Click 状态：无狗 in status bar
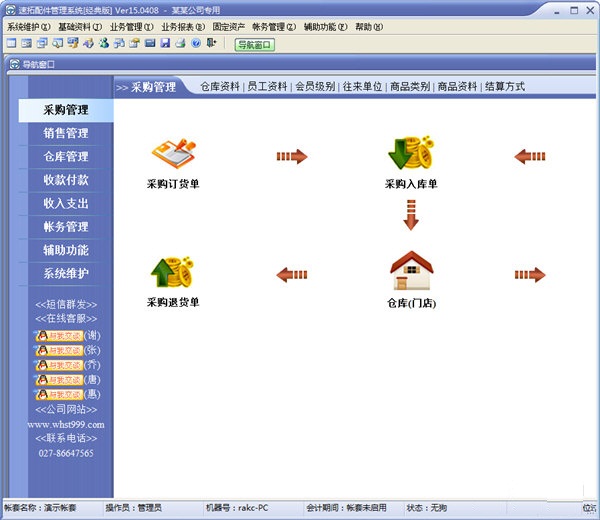This screenshot has width=600, height=520. click(x=427, y=508)
